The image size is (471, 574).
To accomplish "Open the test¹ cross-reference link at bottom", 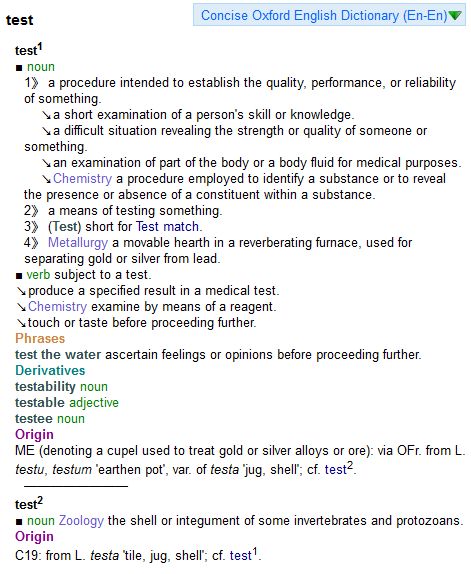I will pyautogui.click(x=244, y=554).
